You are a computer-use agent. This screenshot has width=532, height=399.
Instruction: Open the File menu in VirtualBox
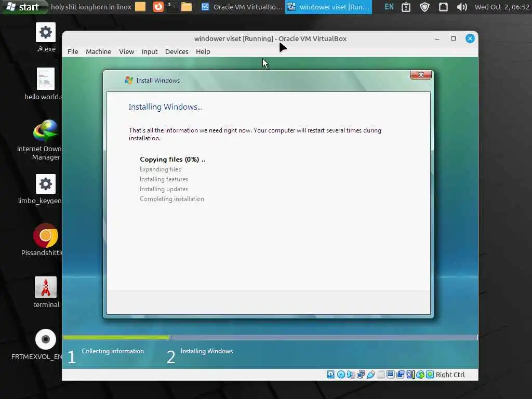click(x=73, y=51)
